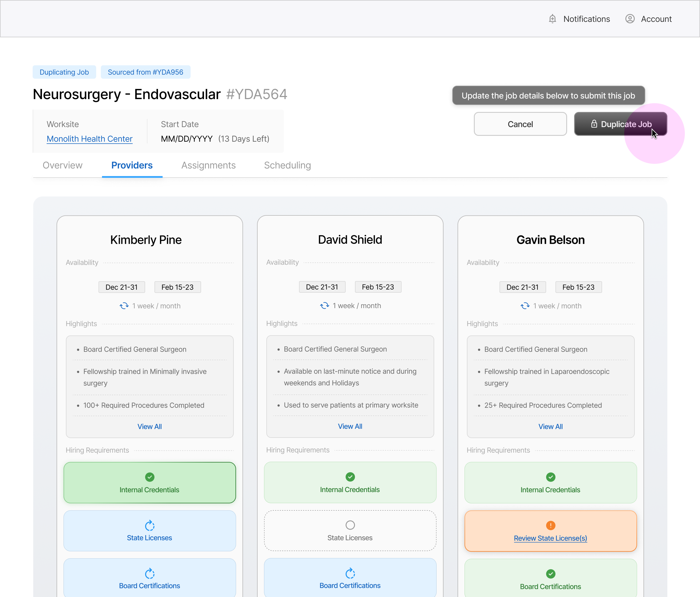700x597 pixels.
Task: Open the Monolith Health Center link
Action: pyautogui.click(x=89, y=139)
